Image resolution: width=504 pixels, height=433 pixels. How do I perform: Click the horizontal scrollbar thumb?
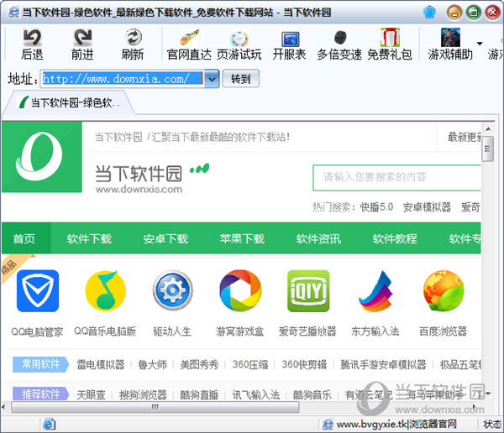pos(155,407)
